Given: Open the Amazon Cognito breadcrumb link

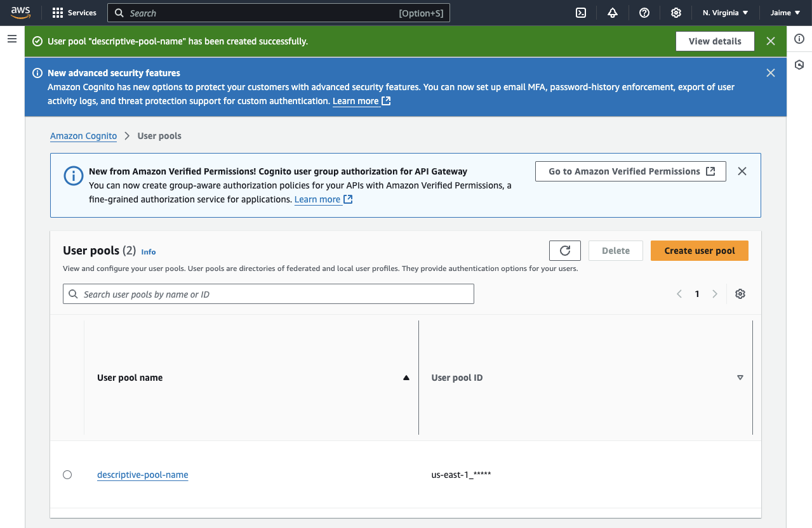Looking at the screenshot, I should click(83, 136).
